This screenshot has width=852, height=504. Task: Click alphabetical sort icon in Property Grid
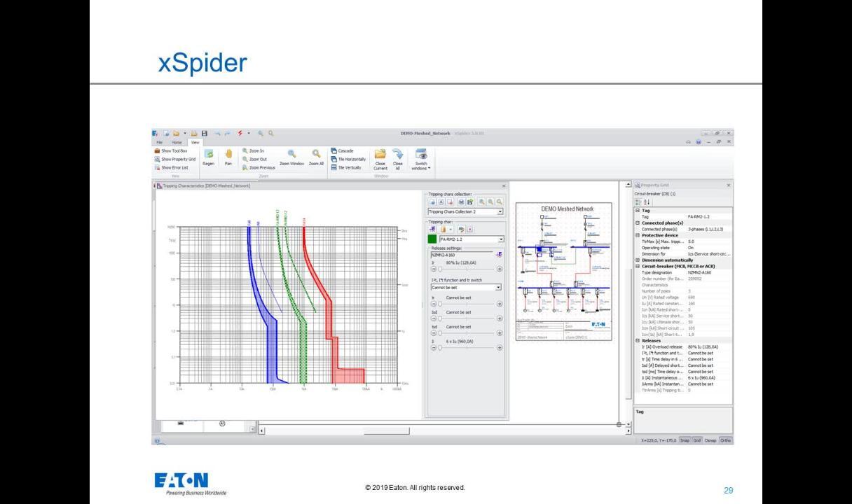(645, 202)
